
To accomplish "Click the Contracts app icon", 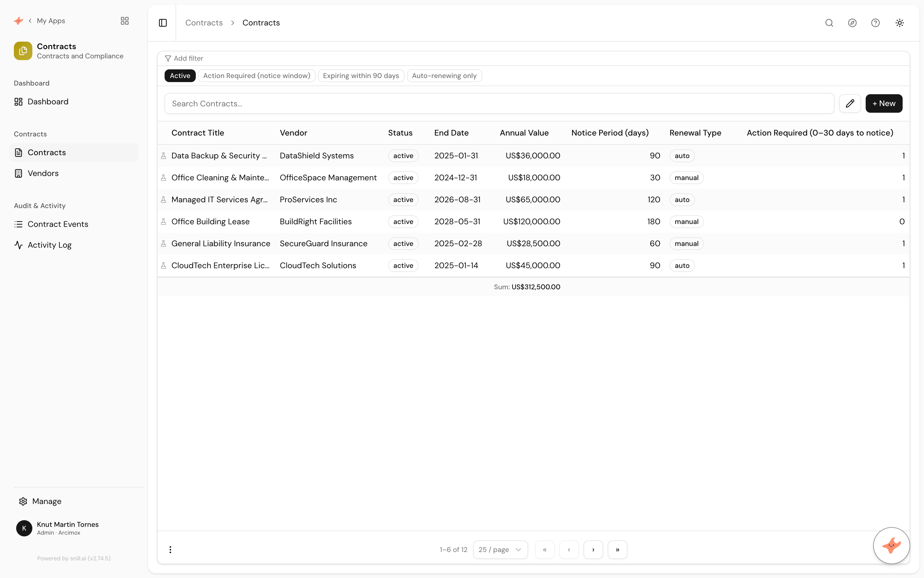I will [x=23, y=51].
